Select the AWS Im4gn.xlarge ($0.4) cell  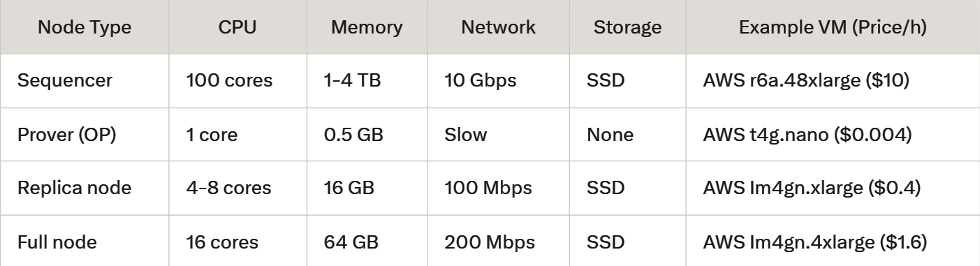pos(804,188)
